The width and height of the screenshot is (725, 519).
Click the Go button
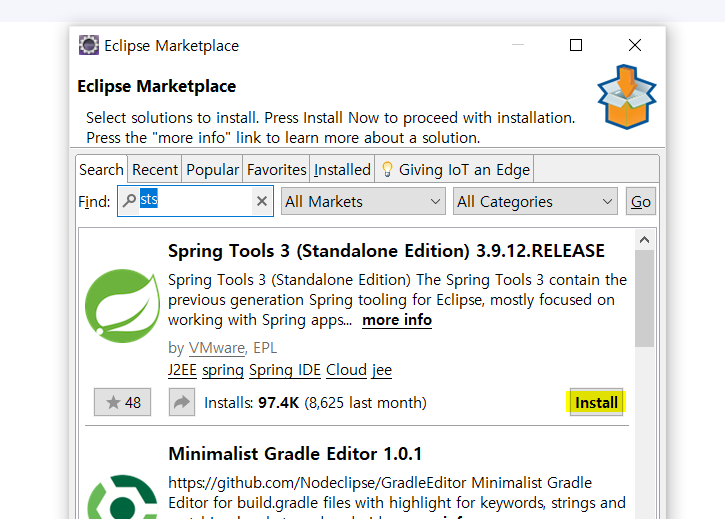(x=640, y=202)
